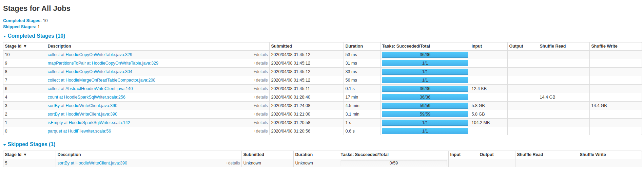Viewport: 644px width, 174px height.
Task: Expand +details for stage 8
Action: pyautogui.click(x=260, y=72)
